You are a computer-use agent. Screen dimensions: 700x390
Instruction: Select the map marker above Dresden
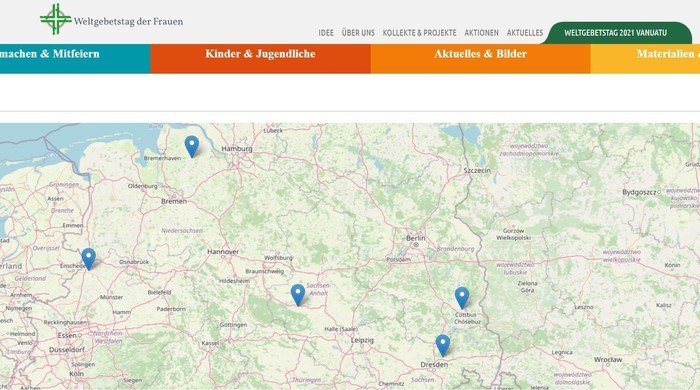pos(442,345)
